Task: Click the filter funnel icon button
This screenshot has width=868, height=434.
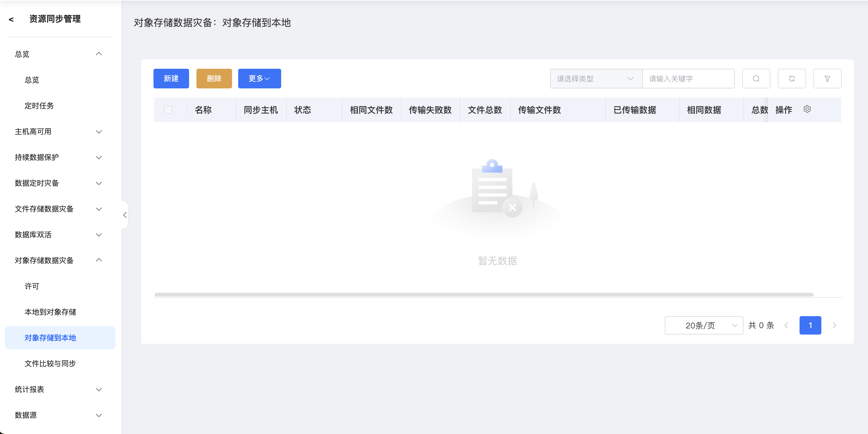Action: pyautogui.click(x=827, y=79)
